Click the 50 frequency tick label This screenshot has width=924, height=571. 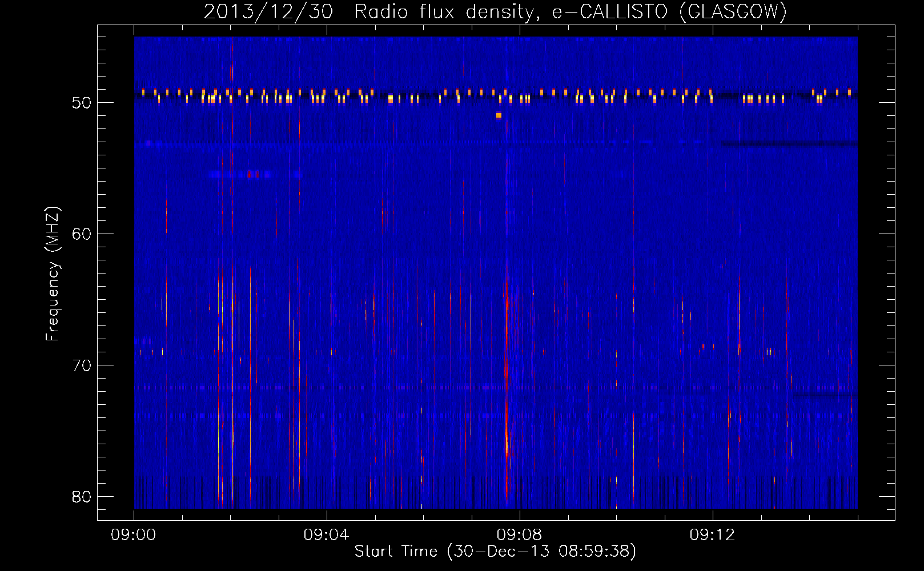[82, 103]
